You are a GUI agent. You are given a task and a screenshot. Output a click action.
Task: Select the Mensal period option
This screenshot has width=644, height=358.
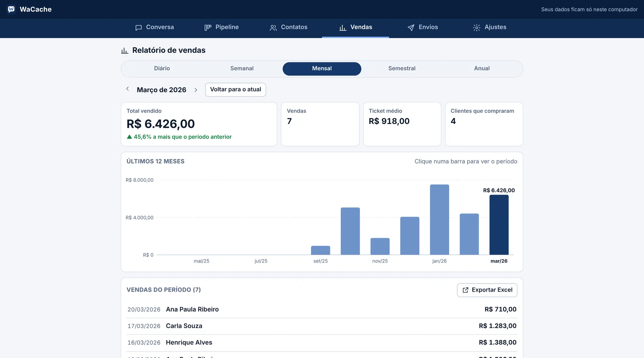coord(322,68)
